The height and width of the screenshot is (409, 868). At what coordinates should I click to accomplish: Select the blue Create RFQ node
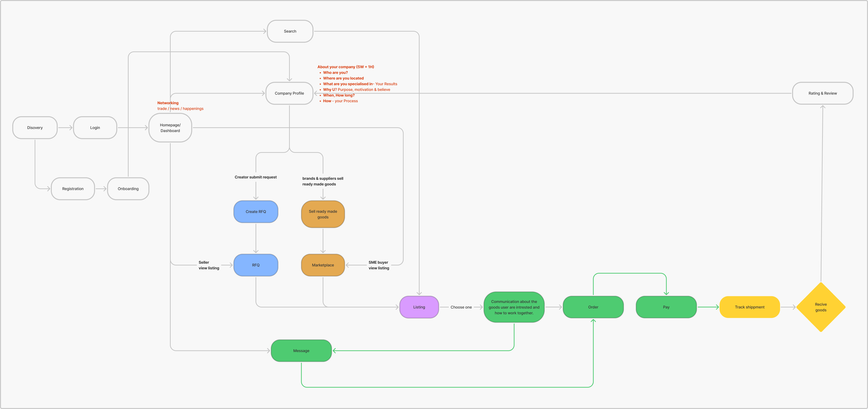tap(256, 211)
